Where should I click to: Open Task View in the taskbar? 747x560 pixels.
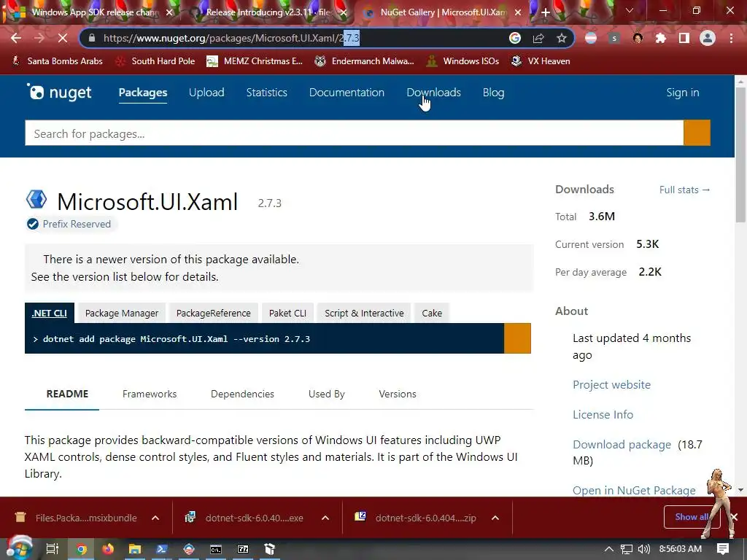point(52,549)
